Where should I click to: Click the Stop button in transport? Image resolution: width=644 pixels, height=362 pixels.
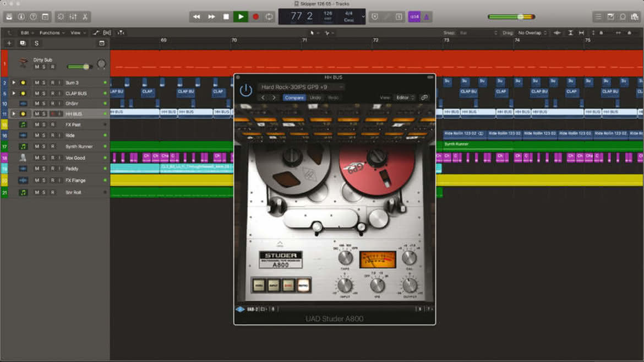[226, 17]
